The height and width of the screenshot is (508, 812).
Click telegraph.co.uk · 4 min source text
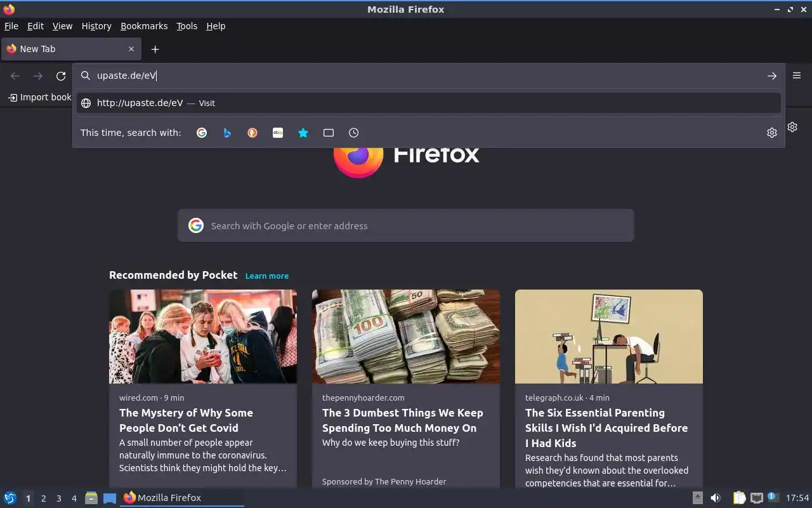click(567, 398)
